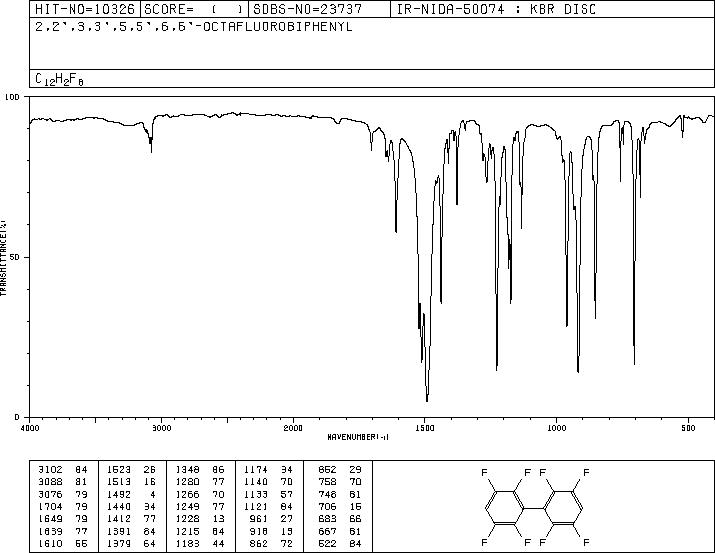The width and height of the screenshot is (715, 553).
Task: Select peak table entry 1412
Action: click(131, 519)
